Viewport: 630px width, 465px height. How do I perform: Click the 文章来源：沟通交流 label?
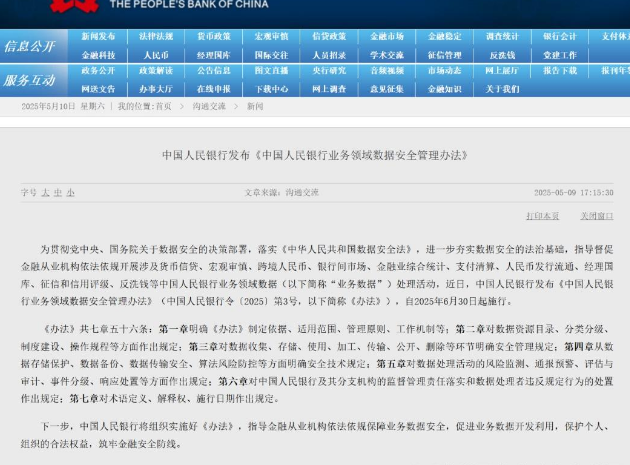click(x=282, y=193)
